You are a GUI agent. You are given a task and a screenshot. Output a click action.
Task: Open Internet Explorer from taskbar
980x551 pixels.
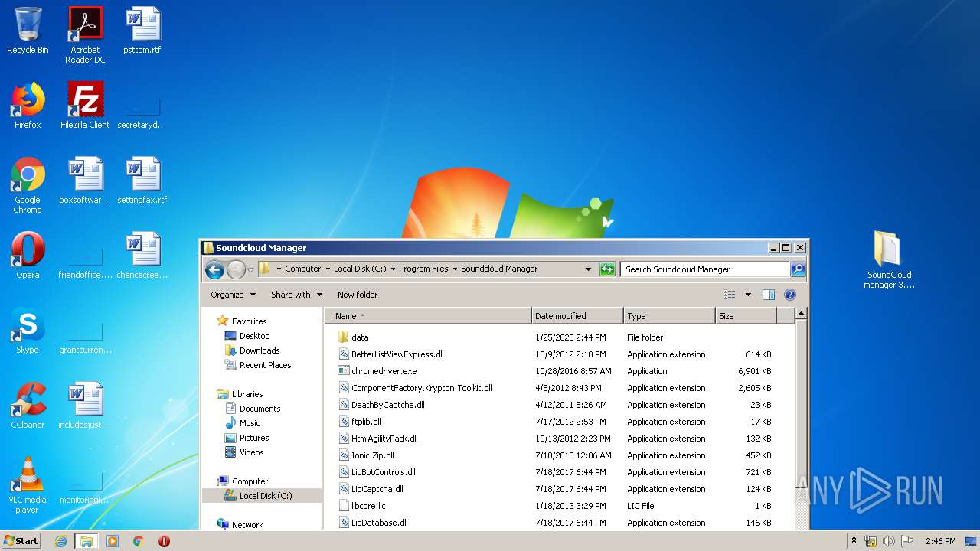[60, 541]
